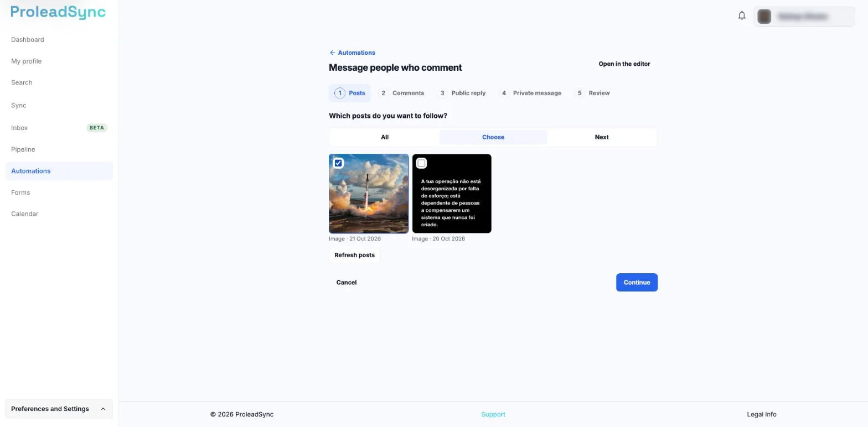Click the Continue button
Screen dimensions: 868x427
637,283
